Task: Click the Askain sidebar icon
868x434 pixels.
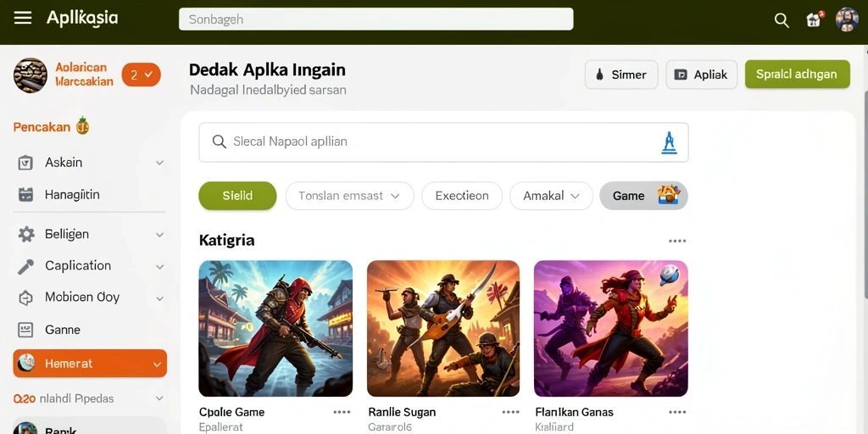Action: (26, 163)
